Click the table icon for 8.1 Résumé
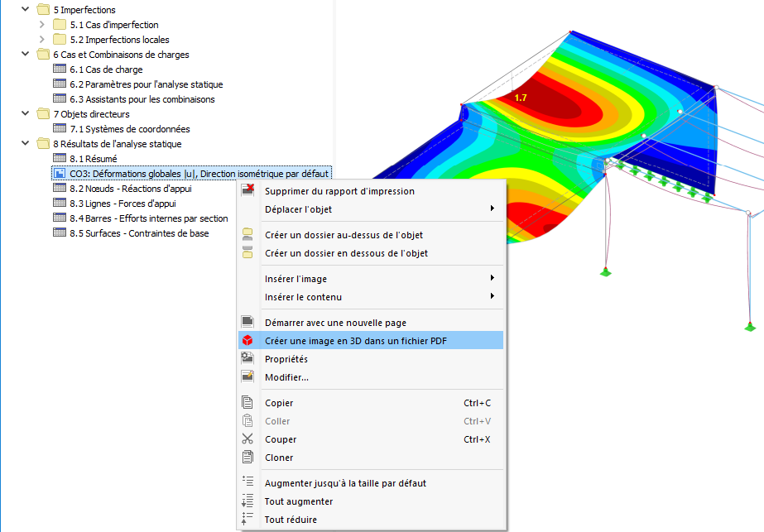 coord(60,158)
